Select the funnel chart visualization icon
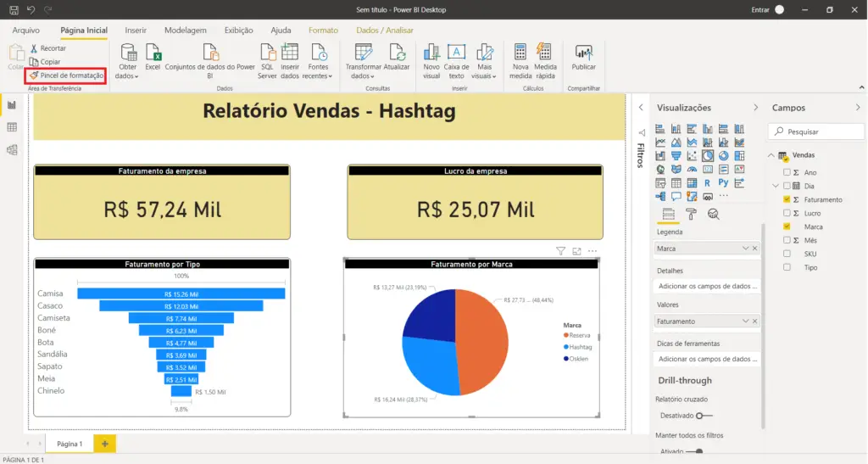This screenshot has height=464, width=868. (676, 155)
